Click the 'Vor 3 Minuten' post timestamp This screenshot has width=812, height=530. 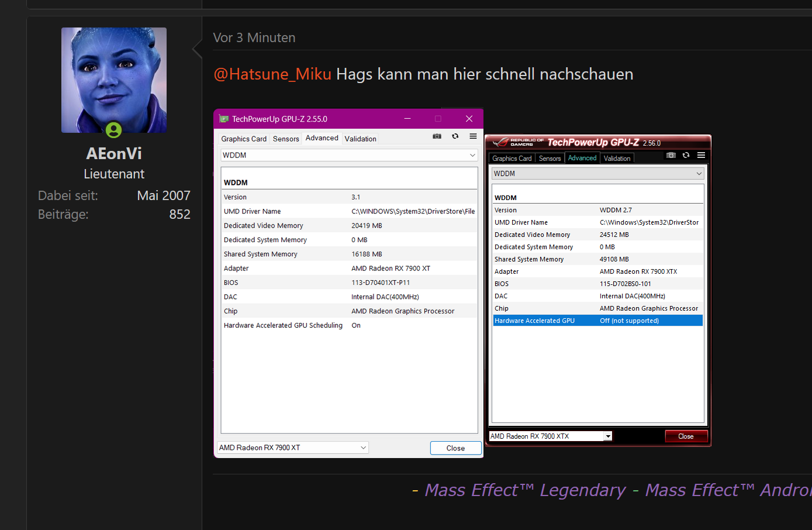click(254, 37)
